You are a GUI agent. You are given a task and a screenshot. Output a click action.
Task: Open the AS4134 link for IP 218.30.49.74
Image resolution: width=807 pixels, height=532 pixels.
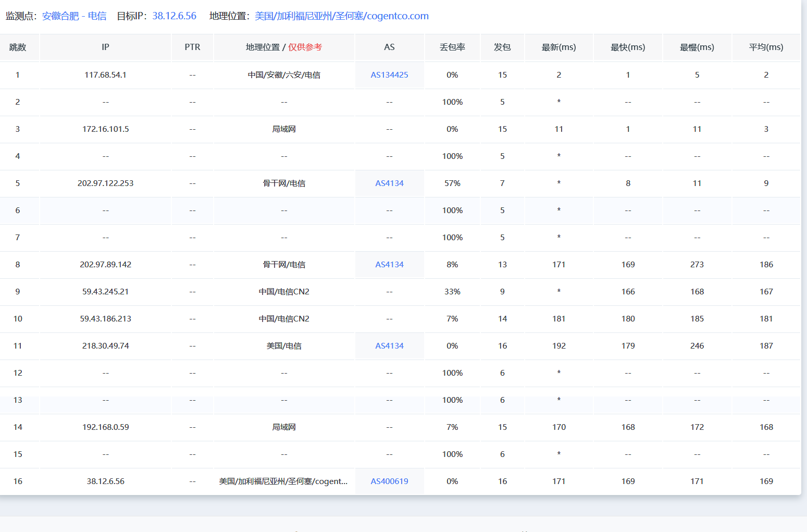coord(389,346)
